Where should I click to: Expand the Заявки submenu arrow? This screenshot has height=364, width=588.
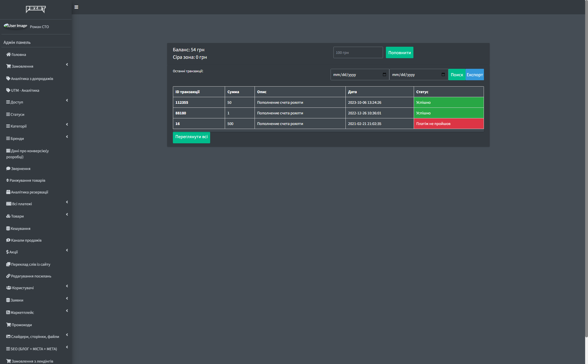pyautogui.click(x=67, y=298)
